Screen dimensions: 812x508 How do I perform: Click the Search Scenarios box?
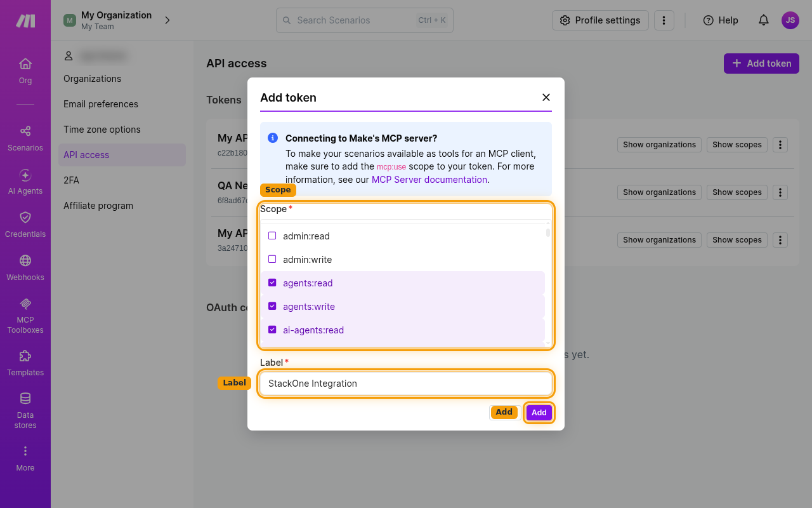(365, 20)
